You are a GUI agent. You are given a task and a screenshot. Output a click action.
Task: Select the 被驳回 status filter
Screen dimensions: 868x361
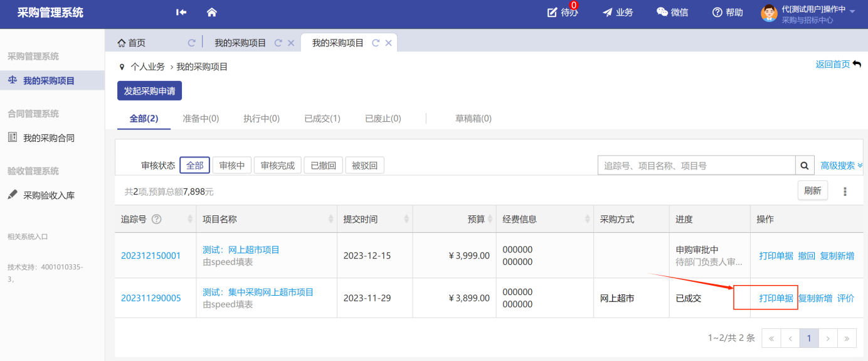[364, 166]
